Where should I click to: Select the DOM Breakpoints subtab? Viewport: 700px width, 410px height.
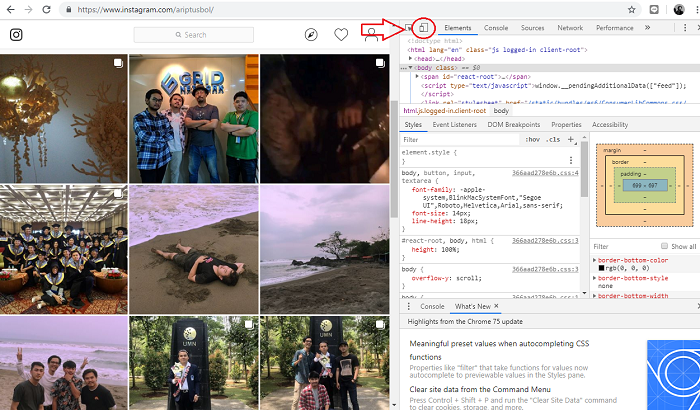click(x=514, y=125)
